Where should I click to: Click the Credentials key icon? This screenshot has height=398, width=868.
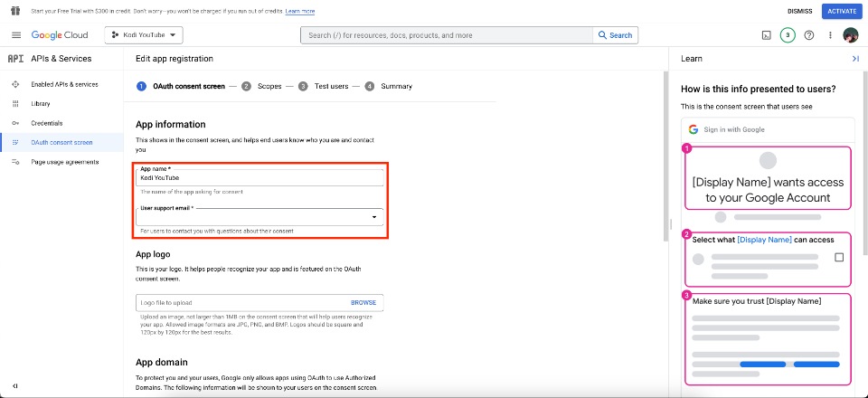(x=15, y=123)
